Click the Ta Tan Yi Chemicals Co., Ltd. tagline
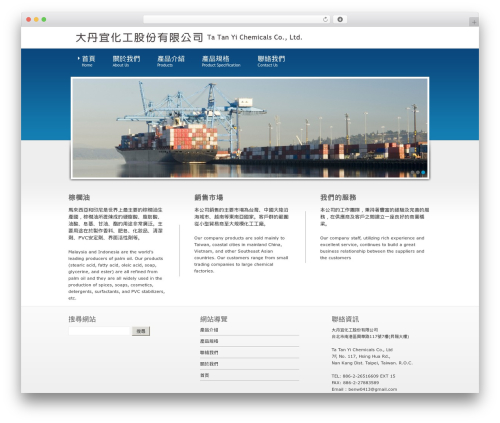 pyautogui.click(x=255, y=37)
